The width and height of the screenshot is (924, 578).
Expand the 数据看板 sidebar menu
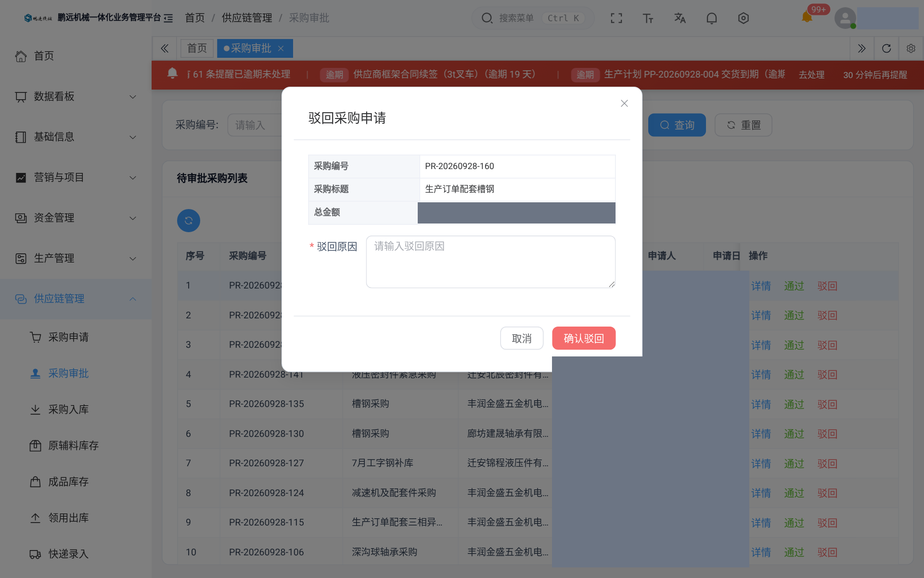coord(76,97)
